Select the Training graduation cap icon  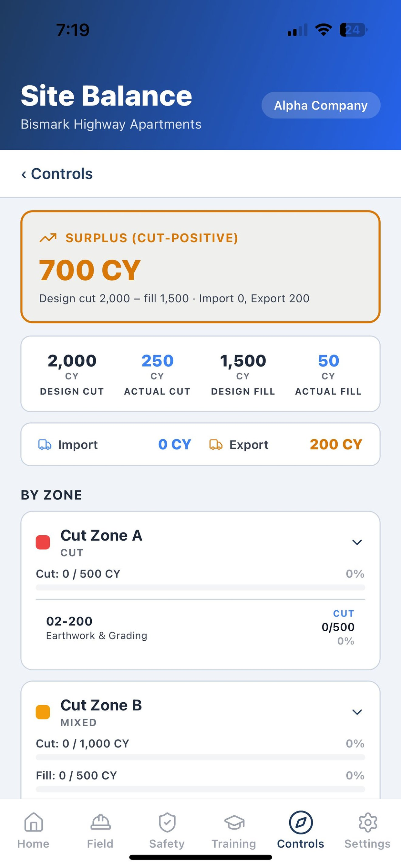click(234, 822)
